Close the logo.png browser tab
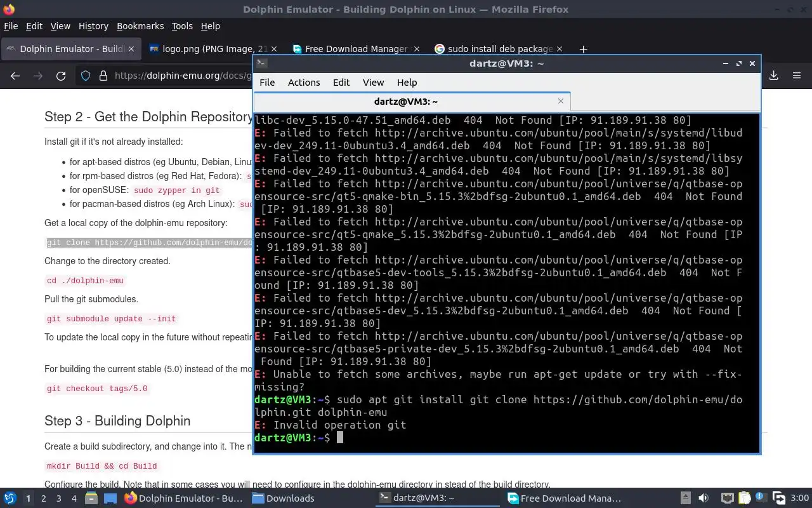This screenshot has width=812, height=508. pos(274,49)
